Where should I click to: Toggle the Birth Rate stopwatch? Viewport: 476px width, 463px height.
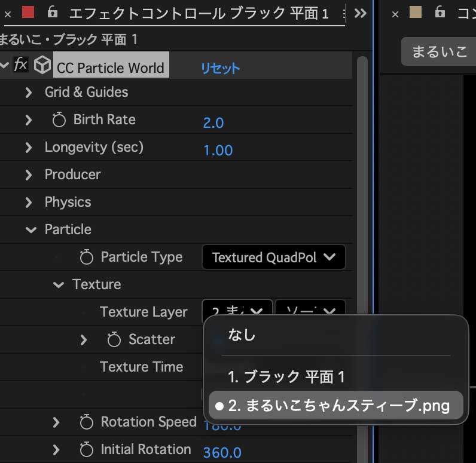coord(59,119)
